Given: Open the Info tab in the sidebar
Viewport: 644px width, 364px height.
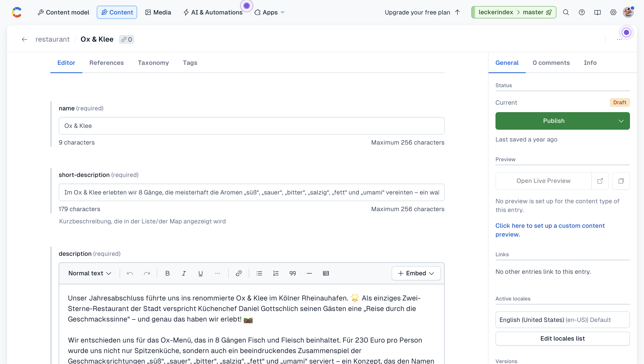Looking at the screenshot, I should pyautogui.click(x=590, y=63).
